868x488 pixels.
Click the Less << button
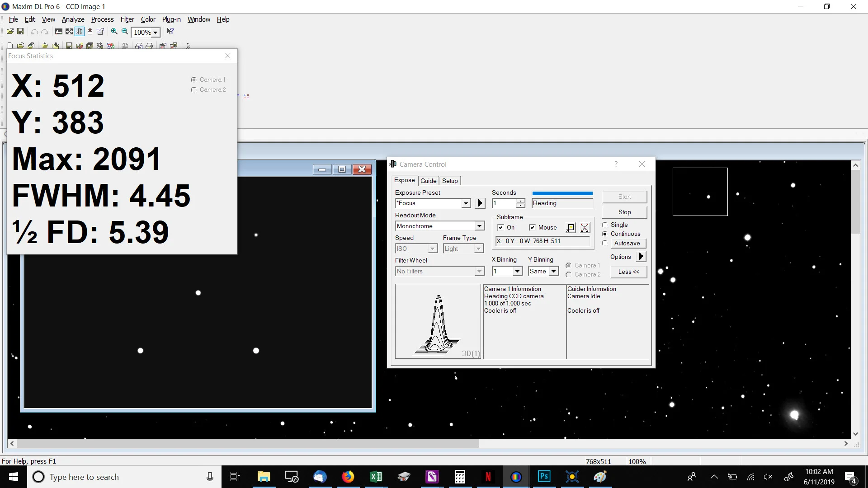[x=628, y=272]
